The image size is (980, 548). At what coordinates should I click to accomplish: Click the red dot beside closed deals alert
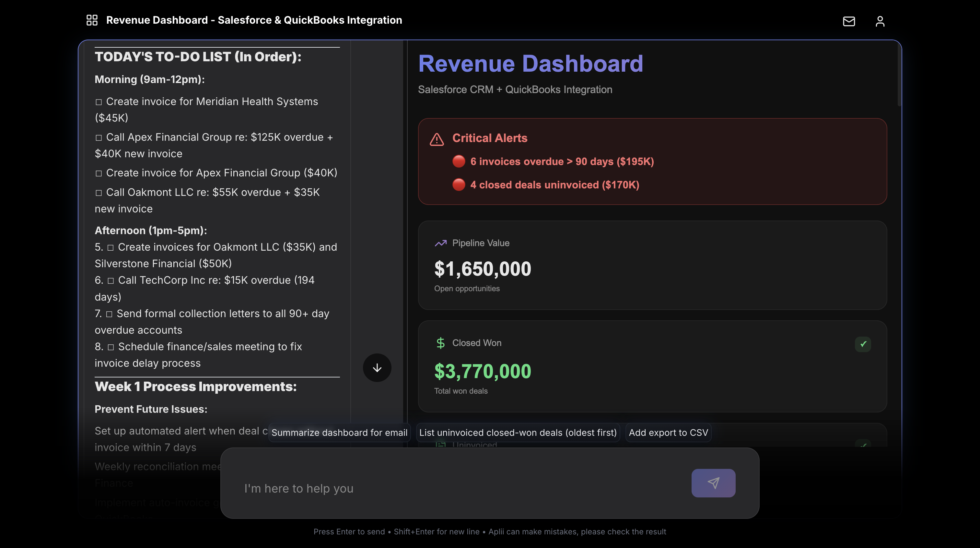point(459,185)
